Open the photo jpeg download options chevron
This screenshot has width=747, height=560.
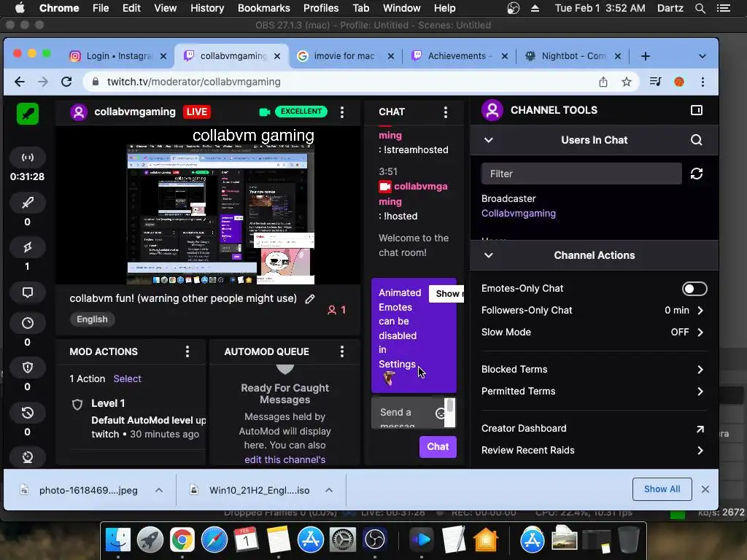pyautogui.click(x=159, y=490)
